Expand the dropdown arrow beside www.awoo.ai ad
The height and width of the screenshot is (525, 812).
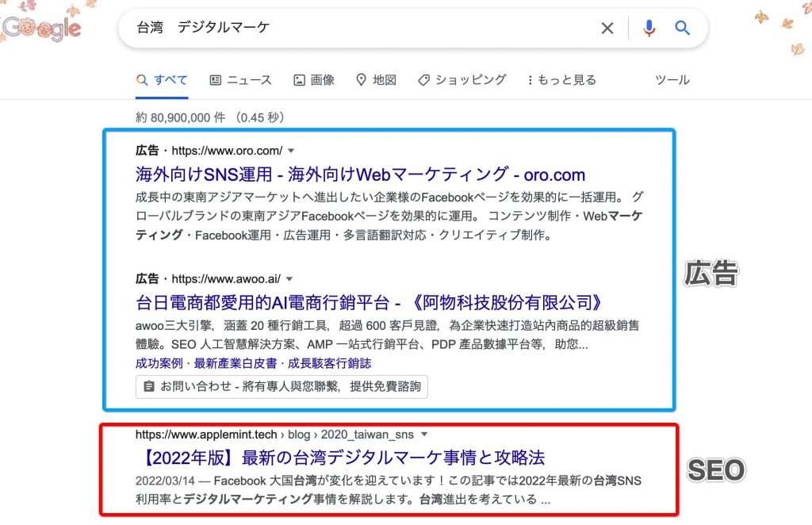289,279
